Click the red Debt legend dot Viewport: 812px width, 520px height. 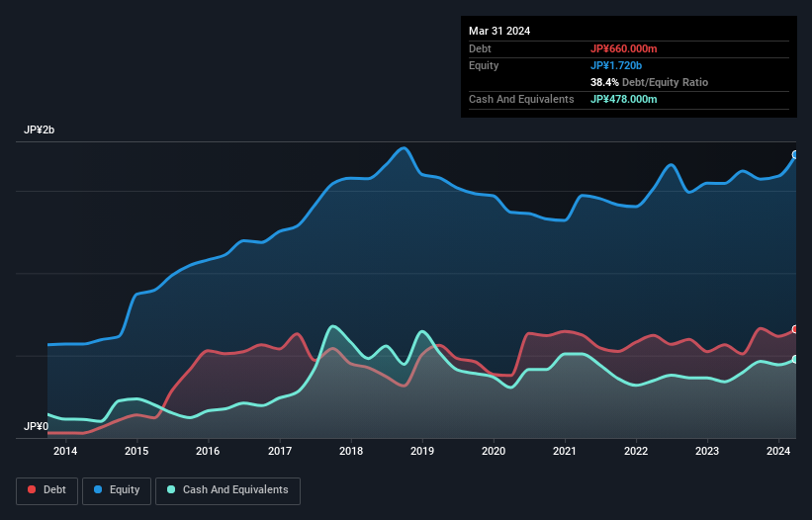point(32,489)
